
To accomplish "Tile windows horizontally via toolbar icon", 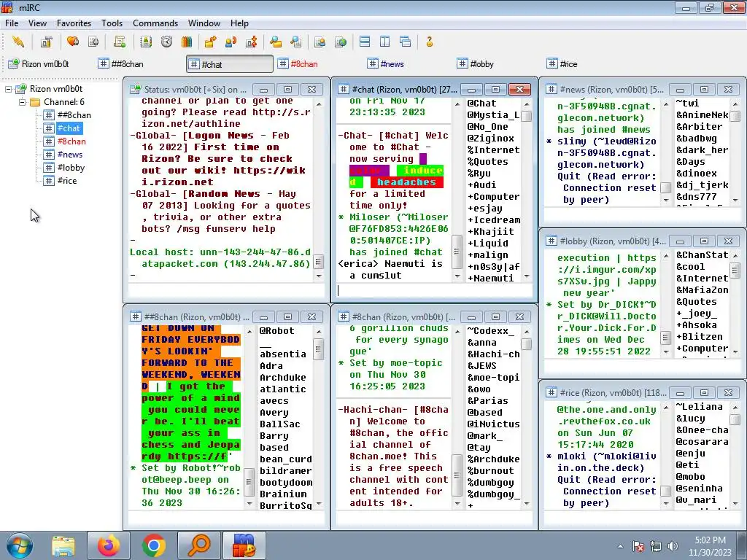I will (x=365, y=42).
